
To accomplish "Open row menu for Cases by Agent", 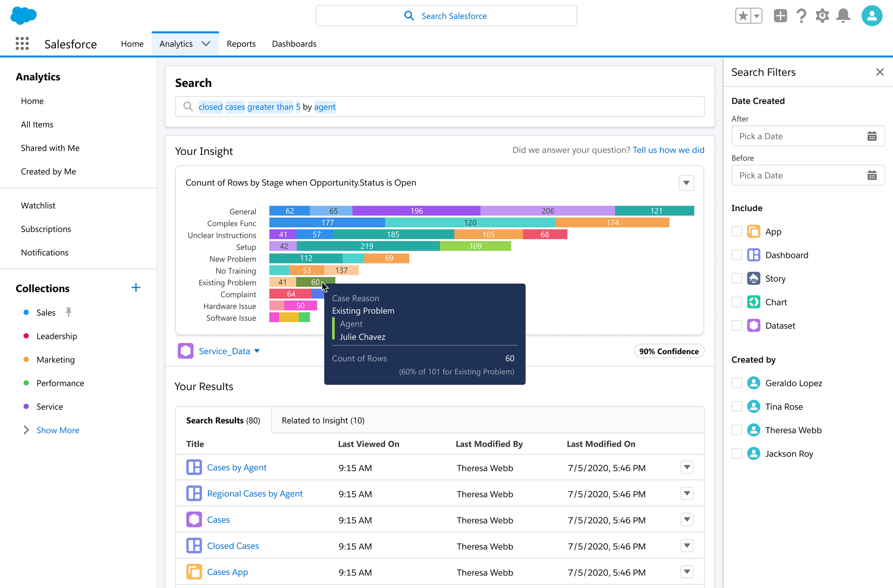I will [687, 467].
